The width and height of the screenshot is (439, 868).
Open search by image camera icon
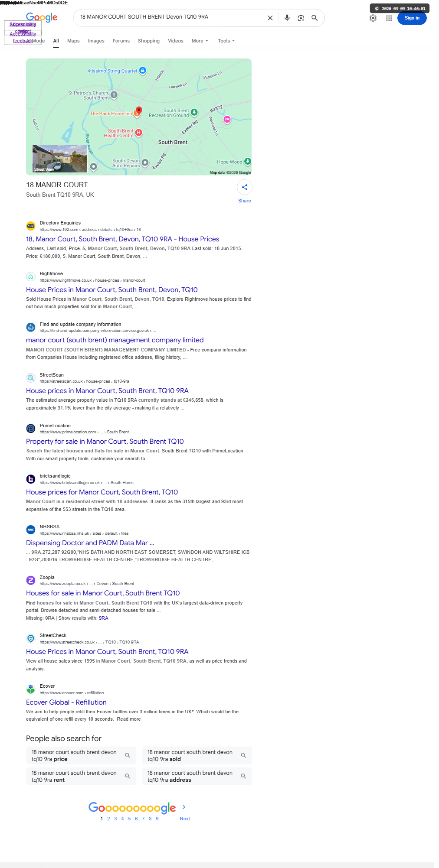(x=301, y=18)
